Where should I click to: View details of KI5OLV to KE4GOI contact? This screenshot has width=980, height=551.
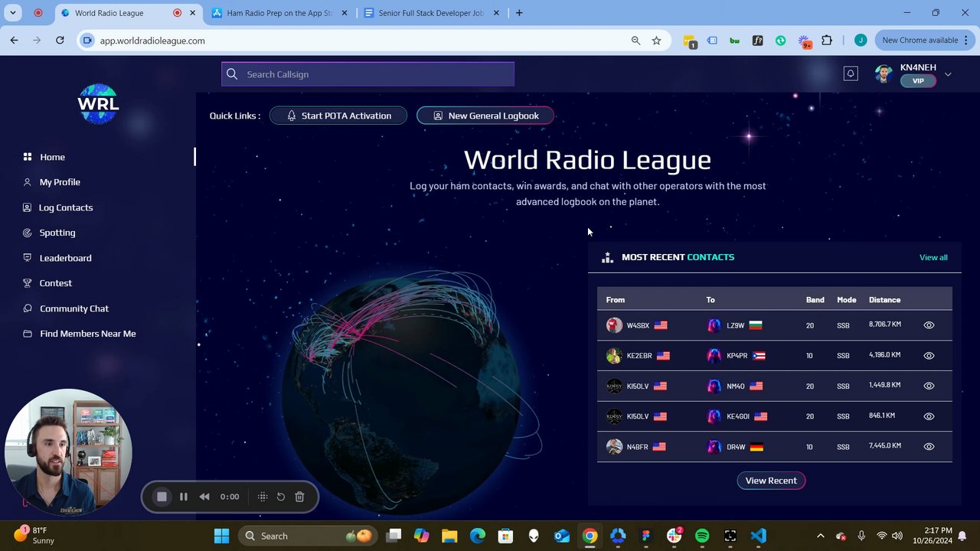click(x=929, y=416)
